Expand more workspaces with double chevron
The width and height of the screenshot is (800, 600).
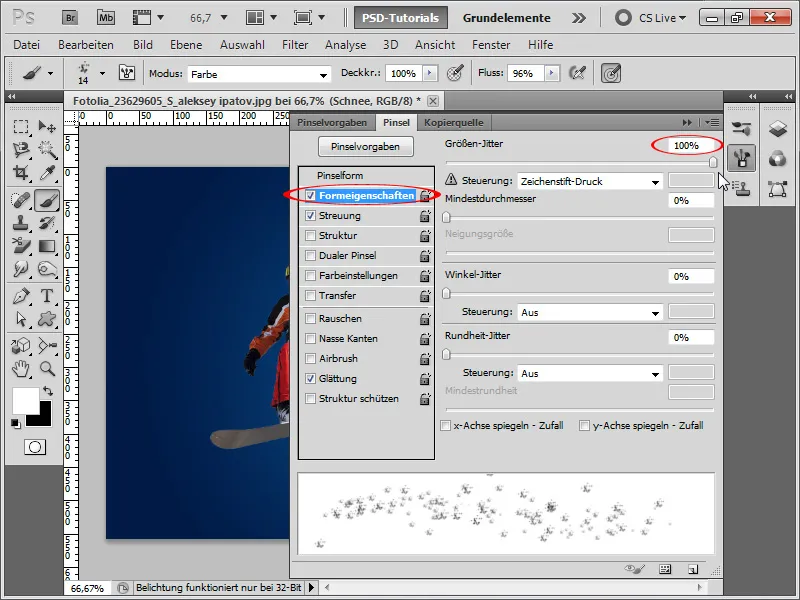click(579, 18)
